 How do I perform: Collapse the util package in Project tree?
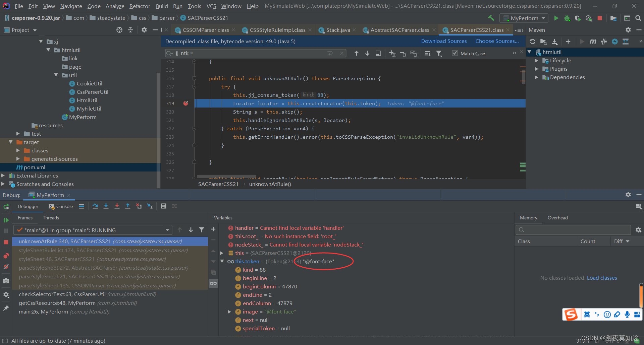pos(56,75)
